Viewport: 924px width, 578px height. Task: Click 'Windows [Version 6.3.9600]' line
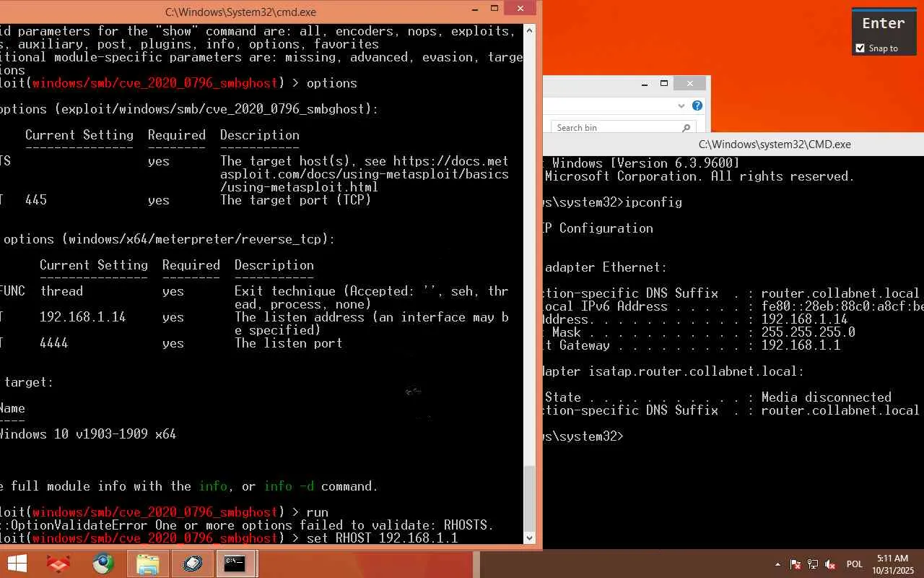(646, 163)
